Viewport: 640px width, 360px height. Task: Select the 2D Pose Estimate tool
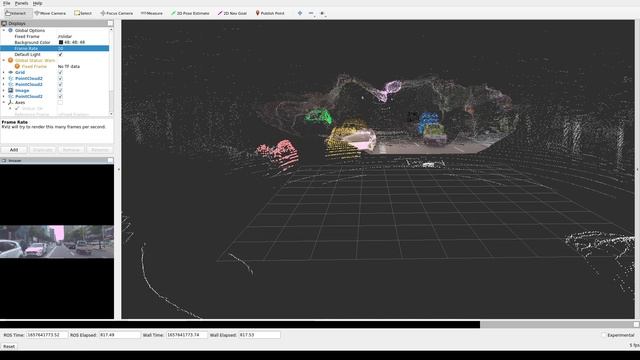tap(190, 13)
